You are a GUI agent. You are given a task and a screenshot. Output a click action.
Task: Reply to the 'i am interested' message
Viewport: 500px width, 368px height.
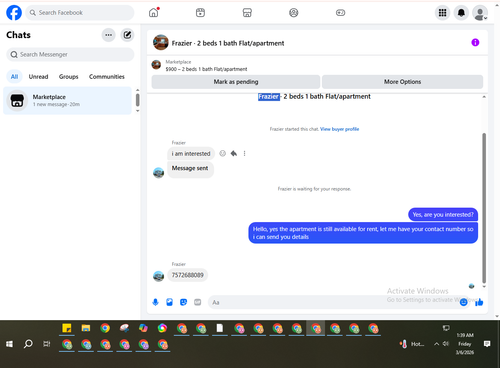click(x=234, y=153)
